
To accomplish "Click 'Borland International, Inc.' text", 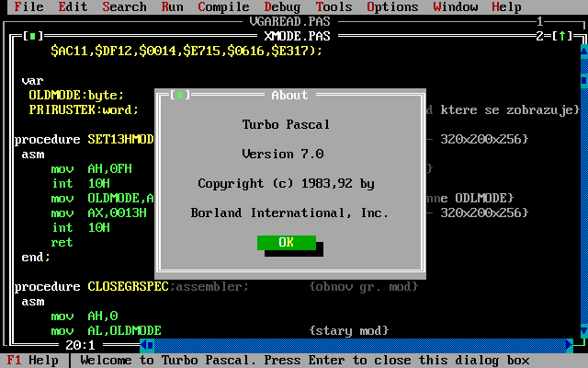I will pyautogui.click(x=289, y=213).
